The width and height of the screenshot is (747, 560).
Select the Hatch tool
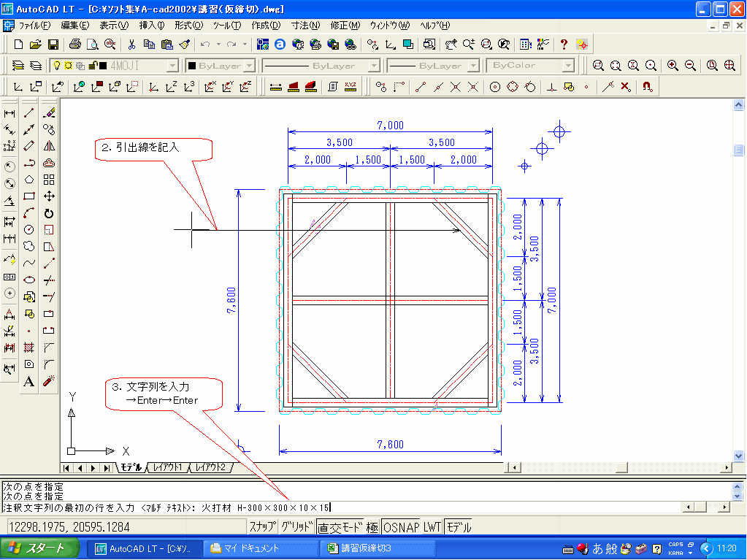tap(29, 347)
